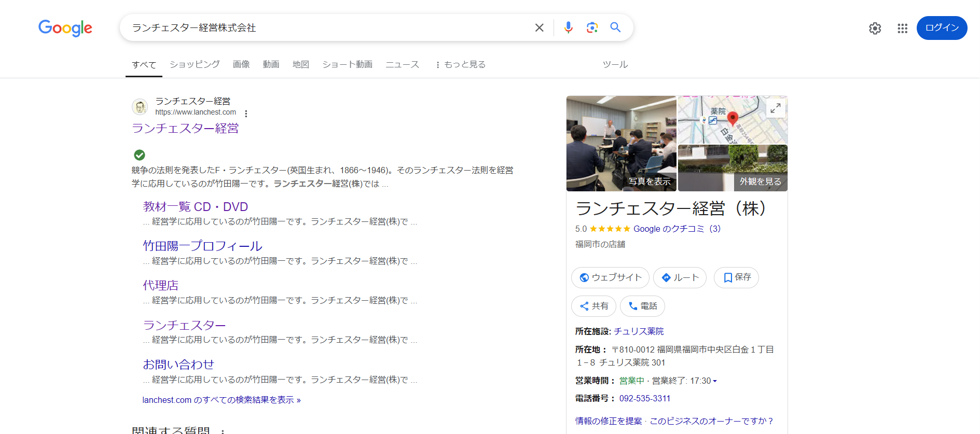
Task: View the seminar room photo 写真を表示
Action: point(621,144)
